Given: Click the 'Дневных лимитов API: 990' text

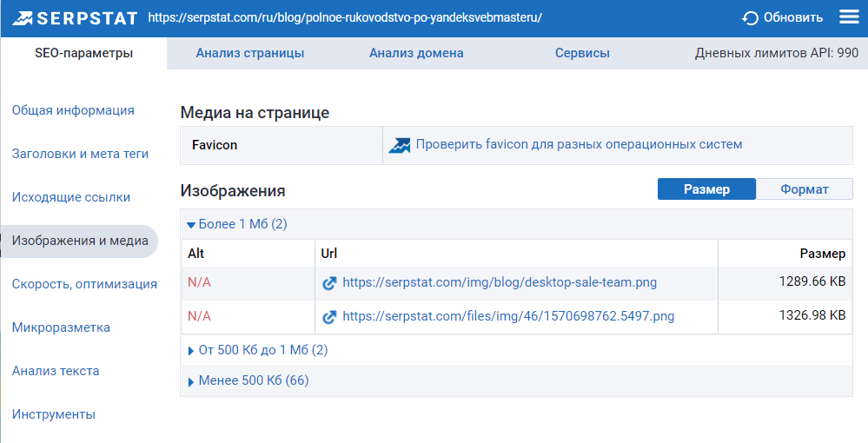Looking at the screenshot, I should [x=777, y=53].
